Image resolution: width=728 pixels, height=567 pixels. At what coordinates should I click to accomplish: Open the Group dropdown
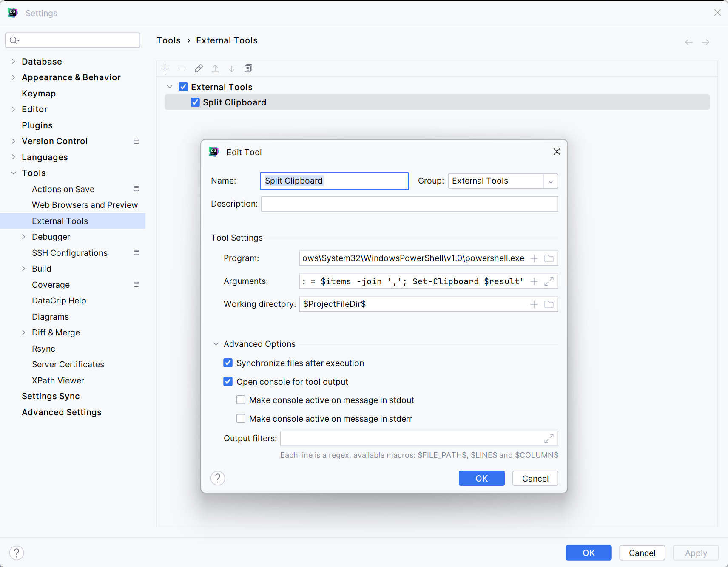[551, 181]
